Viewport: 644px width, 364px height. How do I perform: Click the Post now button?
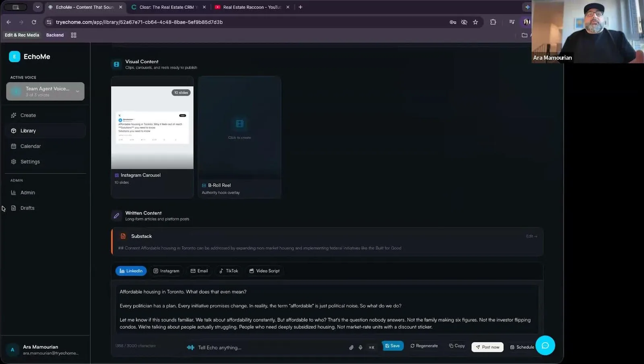tap(487, 347)
